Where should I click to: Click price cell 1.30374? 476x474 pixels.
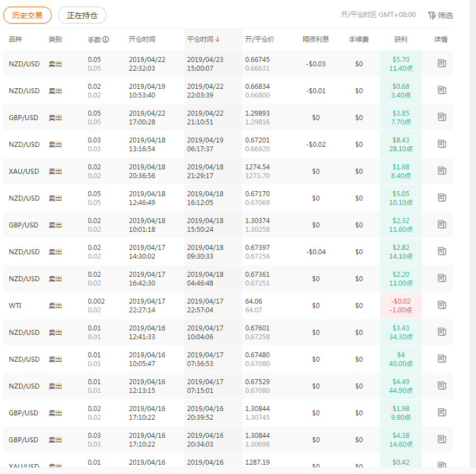(257, 220)
